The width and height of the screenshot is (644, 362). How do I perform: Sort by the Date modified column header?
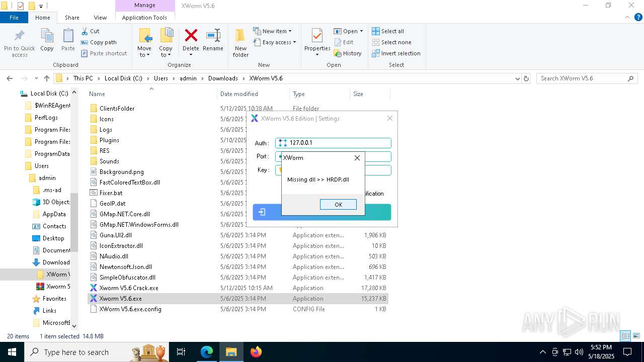[239, 94]
